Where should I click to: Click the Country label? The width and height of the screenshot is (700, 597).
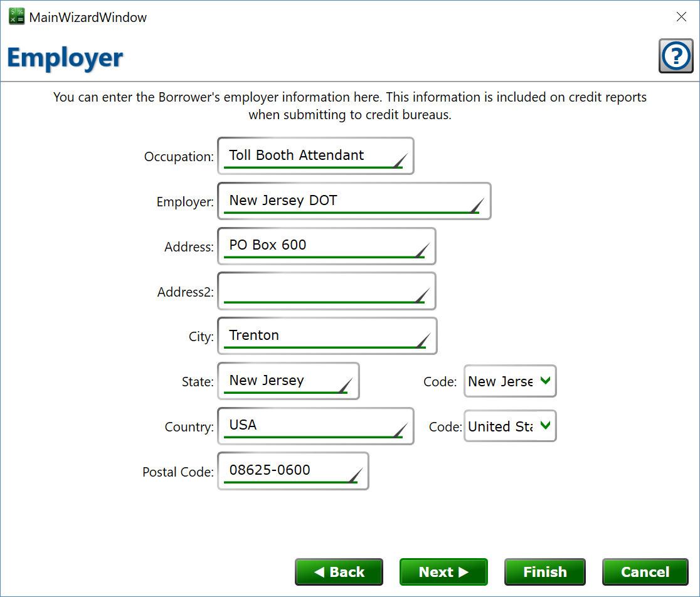189,427
